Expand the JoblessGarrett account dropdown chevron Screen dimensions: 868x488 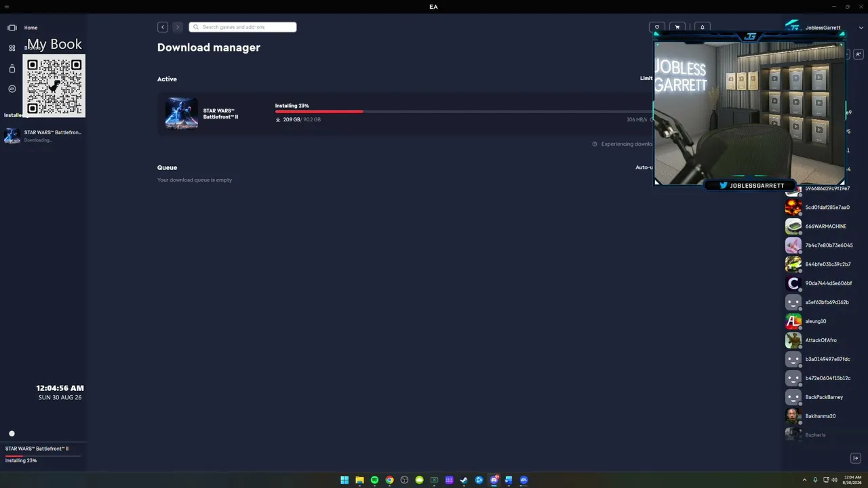click(x=861, y=28)
